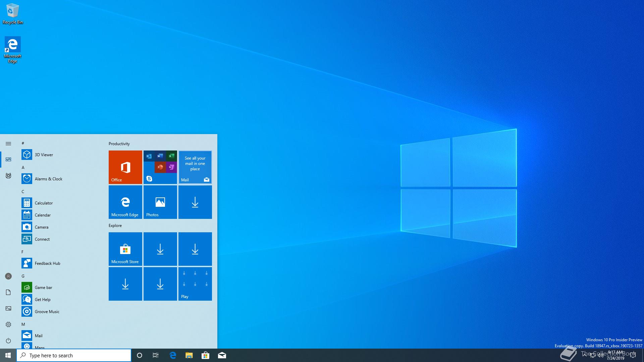
Task: Click the Productivity group title
Action: pos(119,144)
